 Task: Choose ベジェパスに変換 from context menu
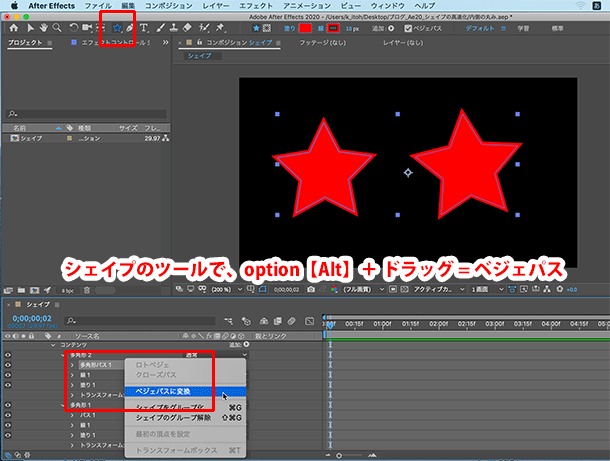click(185, 391)
